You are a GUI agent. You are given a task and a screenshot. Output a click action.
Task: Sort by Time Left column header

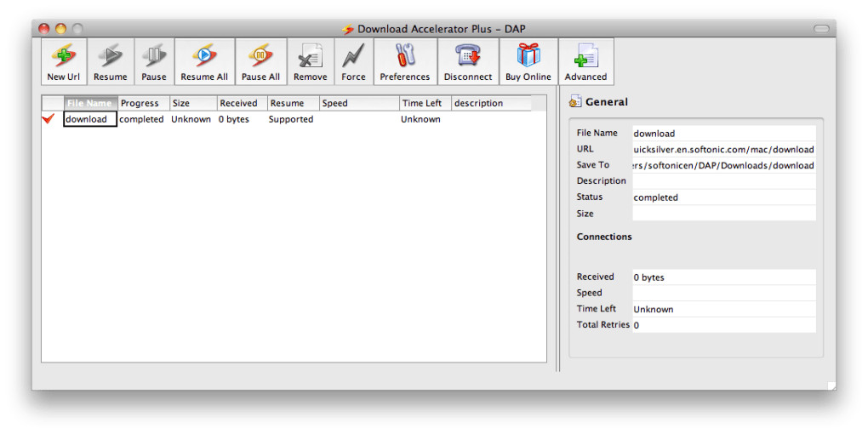click(x=425, y=103)
